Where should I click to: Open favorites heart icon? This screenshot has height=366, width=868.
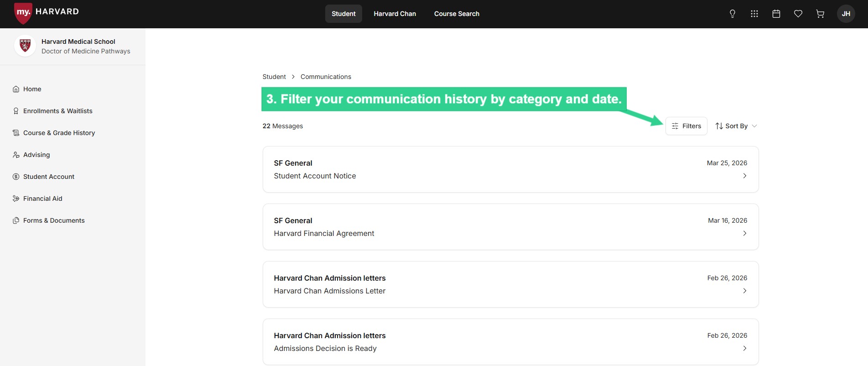tap(798, 14)
